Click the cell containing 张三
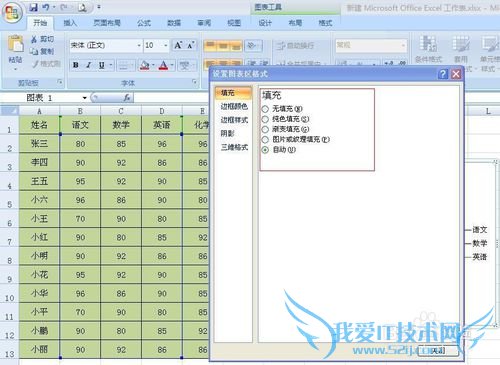Image resolution: width=500 pixels, height=365 pixels. click(x=39, y=144)
